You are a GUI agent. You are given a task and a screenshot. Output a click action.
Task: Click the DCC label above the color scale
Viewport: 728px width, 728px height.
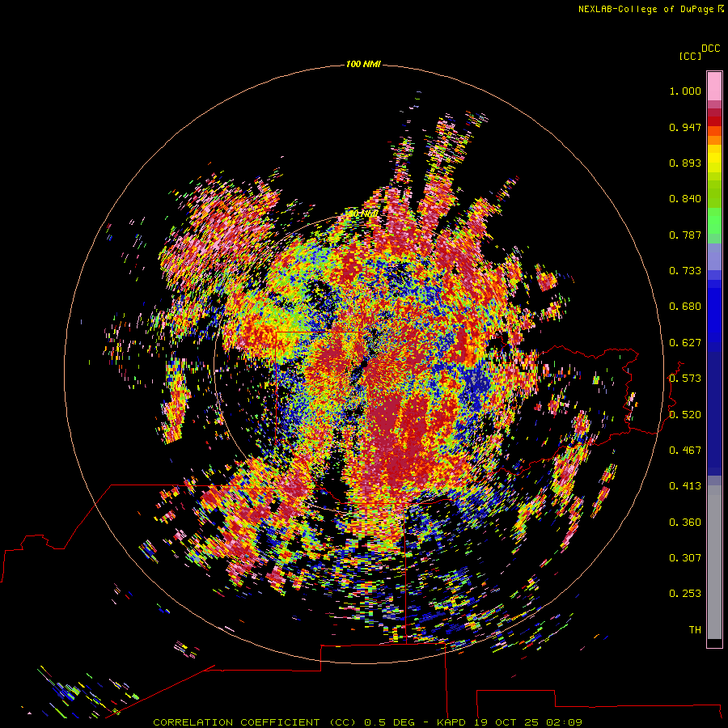710,49
